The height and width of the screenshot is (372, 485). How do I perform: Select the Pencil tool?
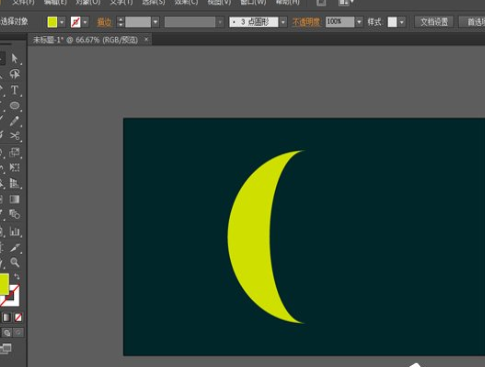14,121
